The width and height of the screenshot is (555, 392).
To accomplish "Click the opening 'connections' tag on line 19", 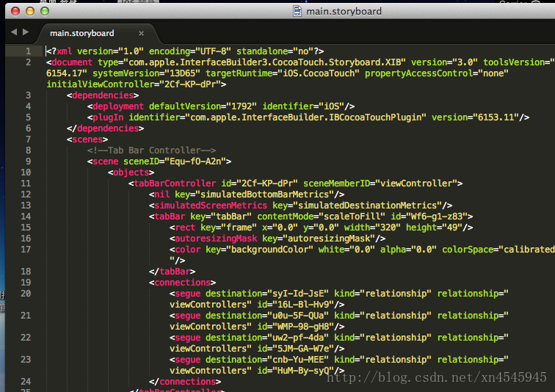I will coord(182,283).
